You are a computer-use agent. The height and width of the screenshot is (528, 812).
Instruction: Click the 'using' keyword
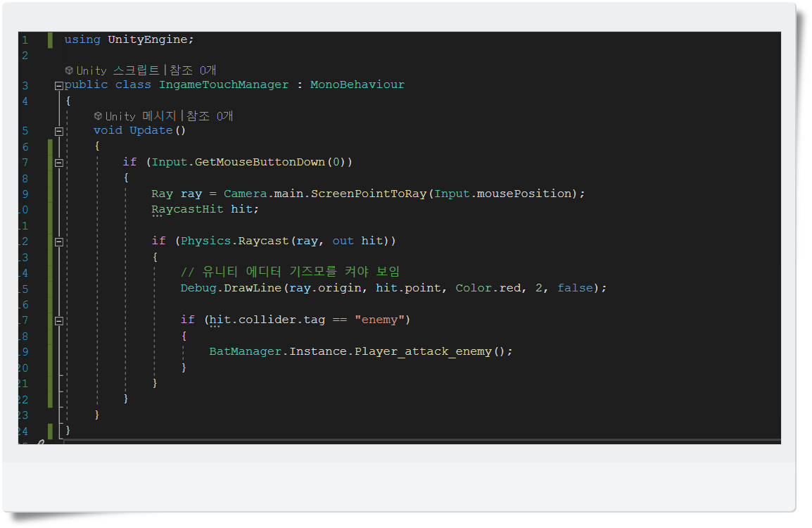(82, 39)
